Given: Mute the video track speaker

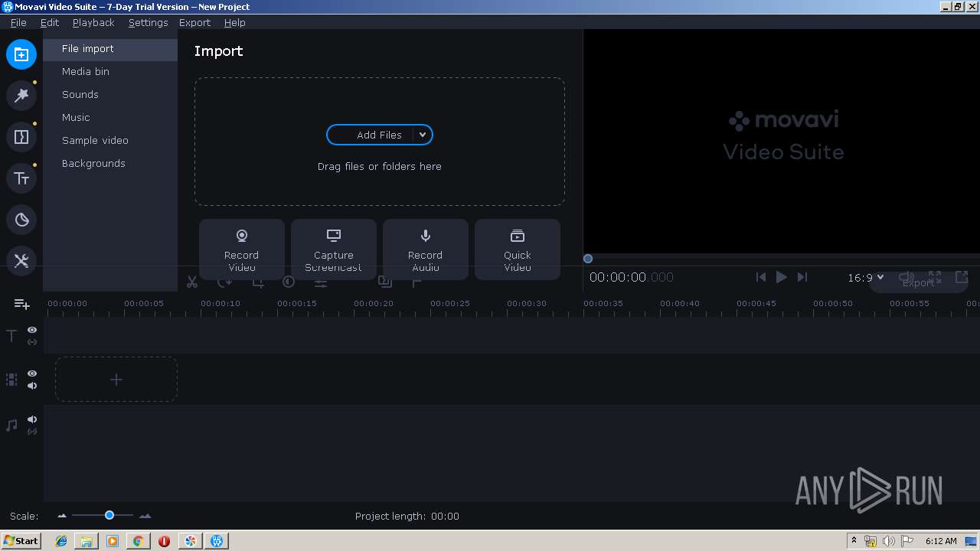Looking at the screenshot, I should [x=32, y=386].
